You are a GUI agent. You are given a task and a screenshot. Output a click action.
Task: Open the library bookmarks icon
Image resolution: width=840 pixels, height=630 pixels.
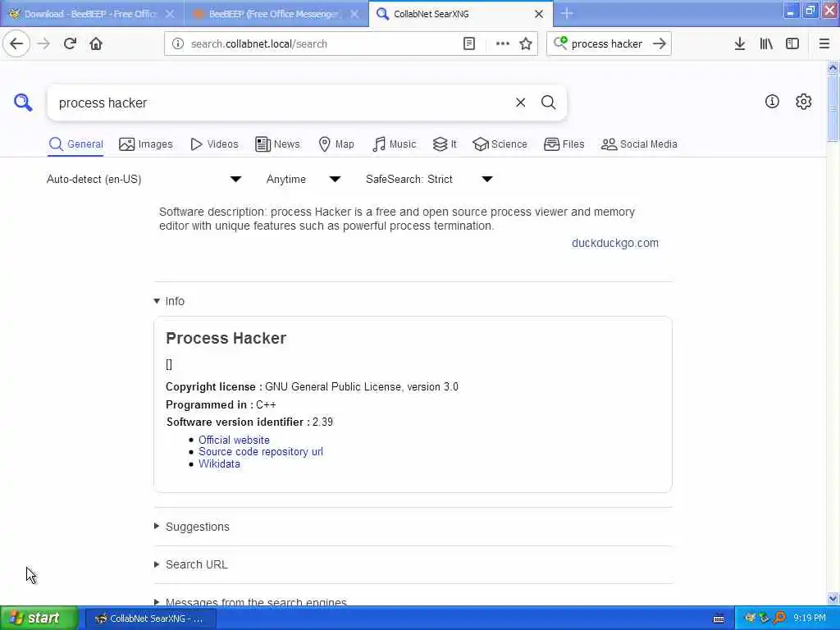[x=766, y=44]
